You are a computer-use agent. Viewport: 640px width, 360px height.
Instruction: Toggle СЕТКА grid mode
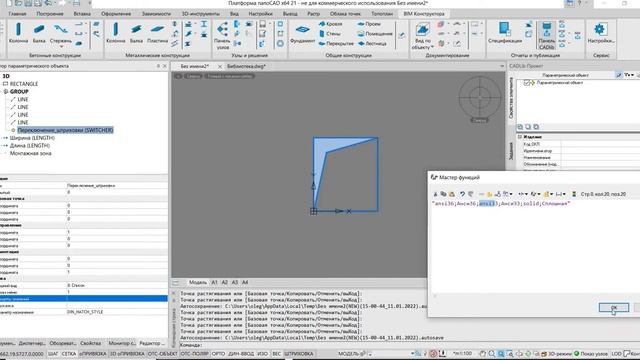(x=69, y=354)
